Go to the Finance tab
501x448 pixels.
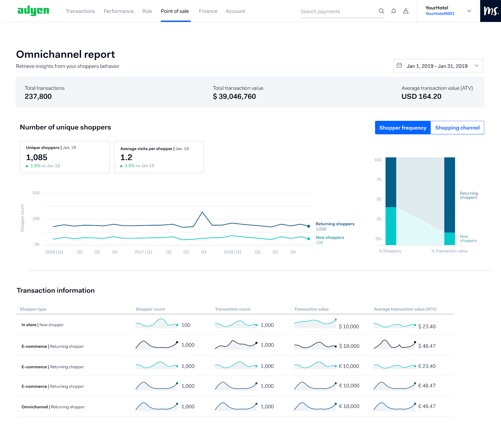coord(208,11)
